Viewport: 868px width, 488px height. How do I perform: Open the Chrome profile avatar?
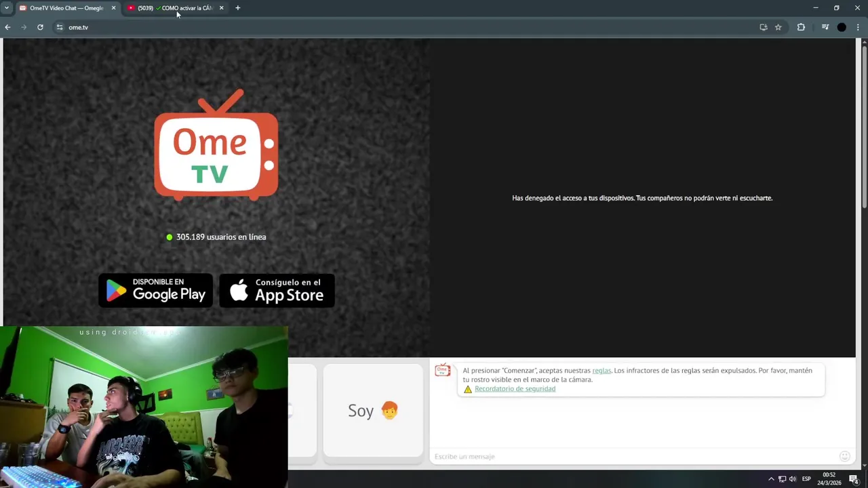click(x=842, y=27)
